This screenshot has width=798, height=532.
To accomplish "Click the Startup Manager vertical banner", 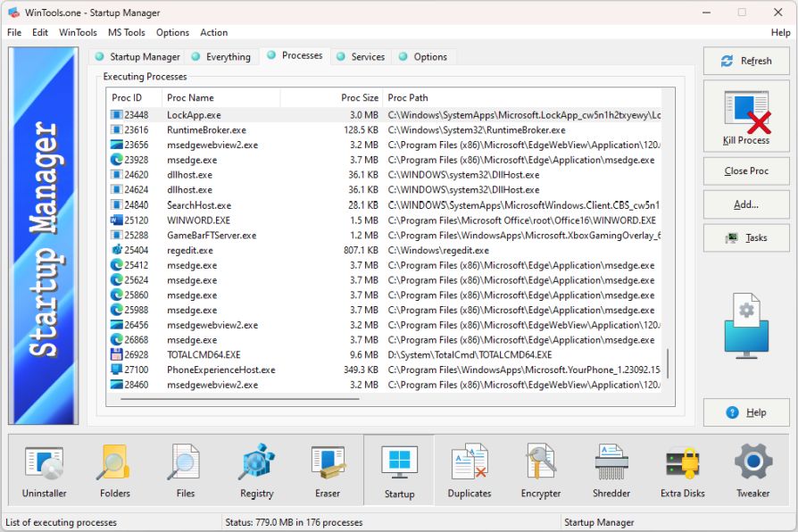I will pos(43,236).
